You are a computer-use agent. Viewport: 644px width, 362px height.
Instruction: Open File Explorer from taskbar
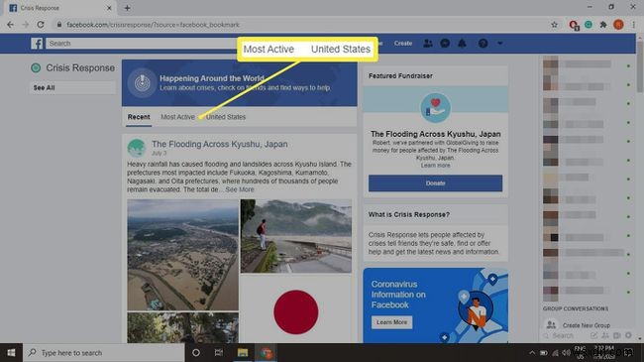coord(243,352)
